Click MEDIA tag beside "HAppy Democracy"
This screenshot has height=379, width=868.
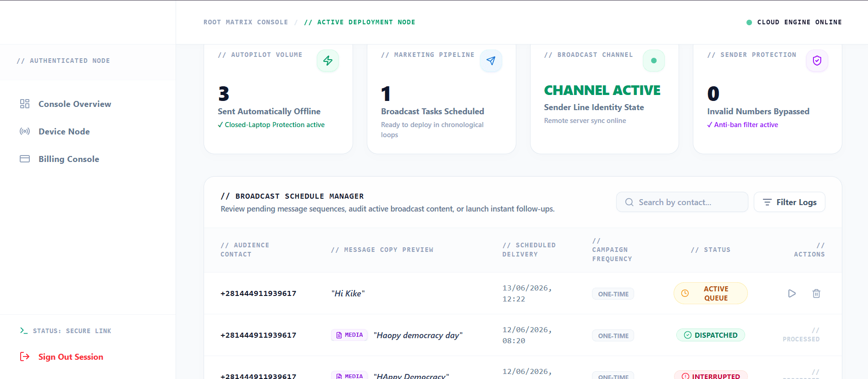coord(349,375)
